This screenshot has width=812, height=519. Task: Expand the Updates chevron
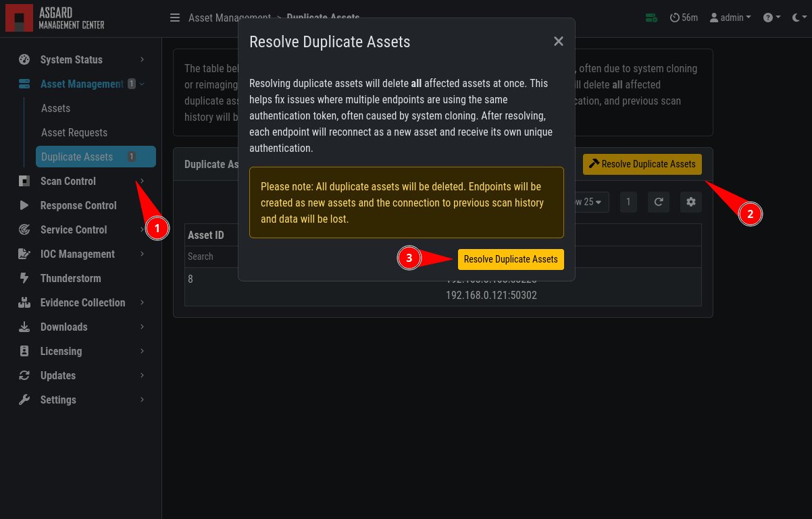[143, 375]
